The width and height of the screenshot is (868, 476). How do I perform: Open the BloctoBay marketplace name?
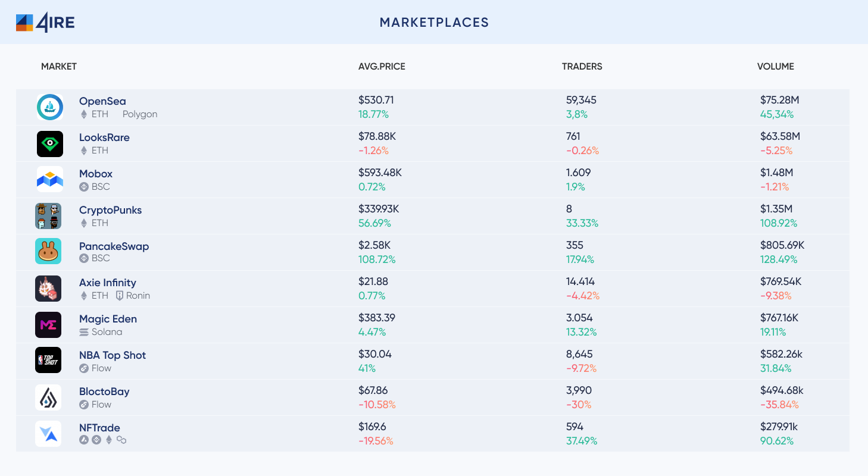[x=104, y=392]
